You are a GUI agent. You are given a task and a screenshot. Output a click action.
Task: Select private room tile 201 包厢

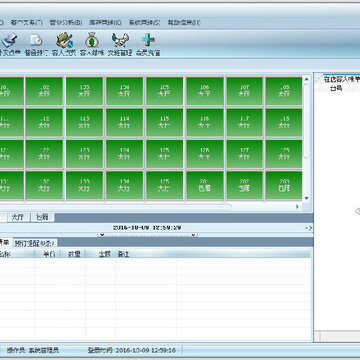(x=205, y=185)
